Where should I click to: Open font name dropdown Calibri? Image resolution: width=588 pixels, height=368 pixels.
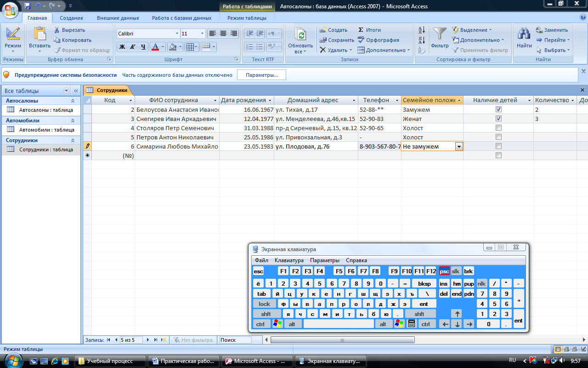(177, 34)
